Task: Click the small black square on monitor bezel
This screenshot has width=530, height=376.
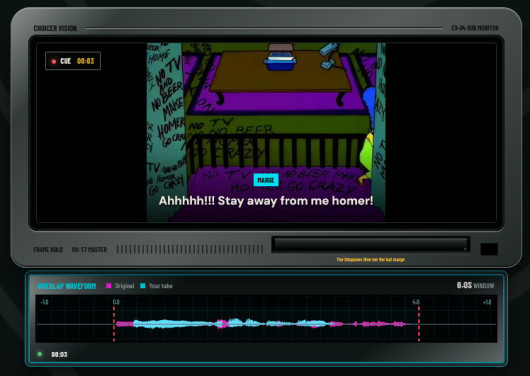Action: click(x=489, y=249)
